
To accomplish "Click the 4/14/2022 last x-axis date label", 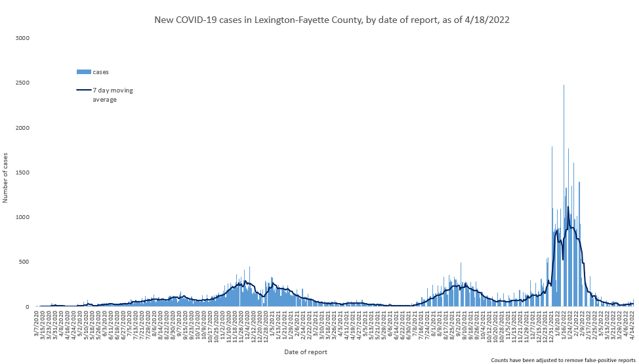I will 633,323.
